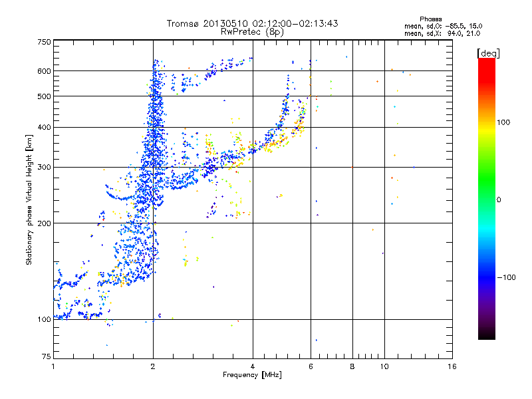Click the '75' y-axis tick label
This screenshot has width=532, height=399.
tap(47, 356)
